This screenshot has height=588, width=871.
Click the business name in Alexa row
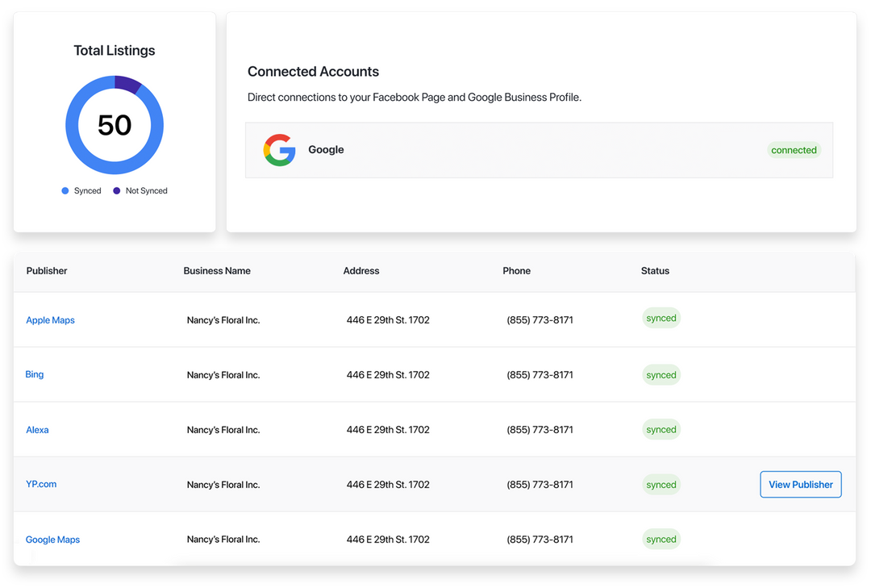click(x=223, y=430)
